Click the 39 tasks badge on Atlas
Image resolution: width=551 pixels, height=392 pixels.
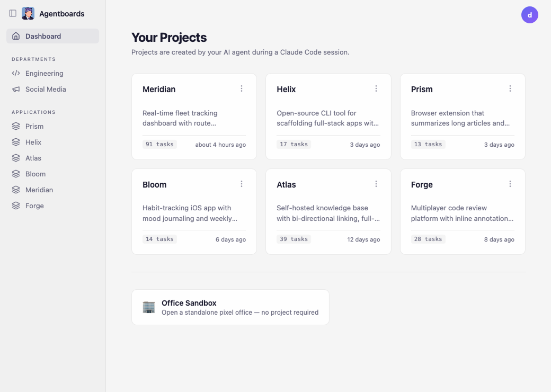click(294, 239)
